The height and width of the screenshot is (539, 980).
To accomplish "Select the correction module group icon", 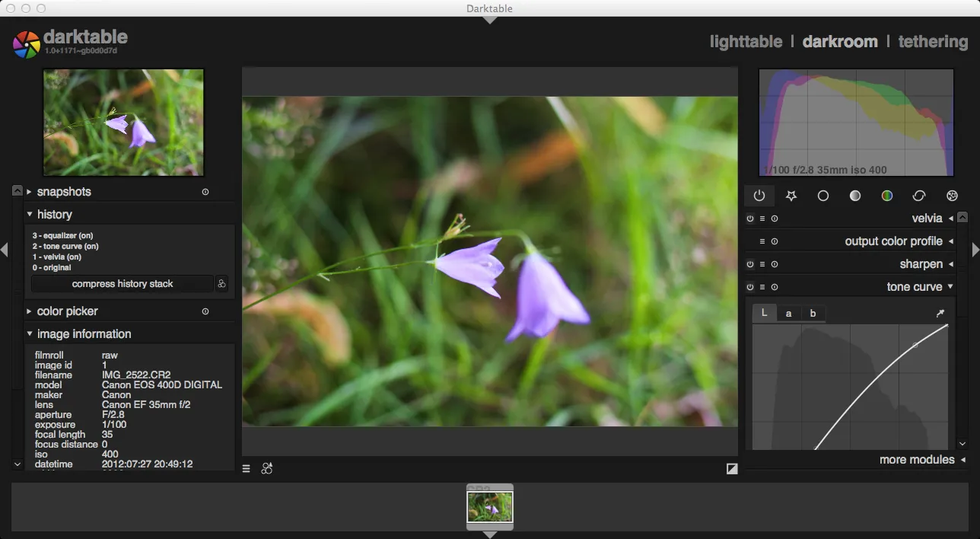I will (918, 196).
